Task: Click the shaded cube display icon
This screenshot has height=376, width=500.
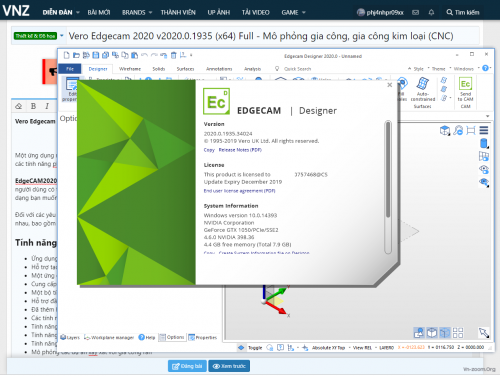Action: pyautogui.click(x=432, y=332)
